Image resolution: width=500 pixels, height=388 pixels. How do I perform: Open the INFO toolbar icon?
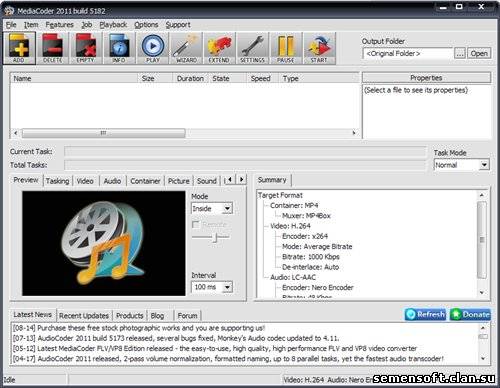(119, 48)
